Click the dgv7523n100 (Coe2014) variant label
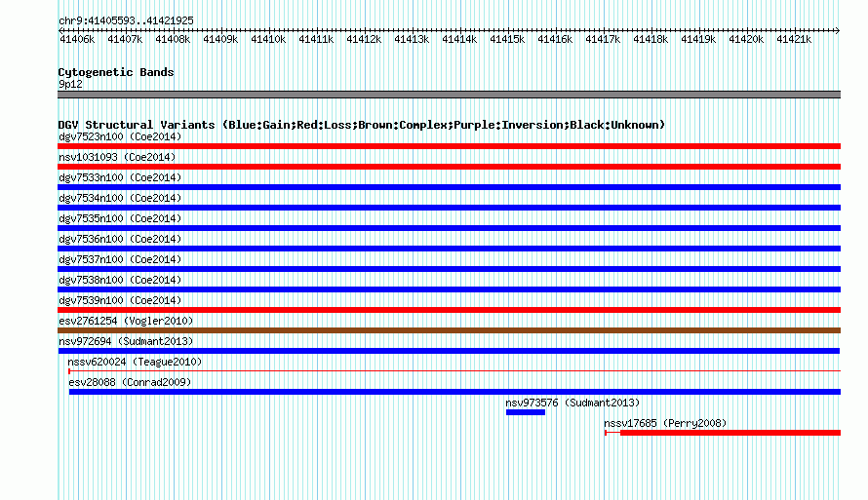 [x=120, y=136]
